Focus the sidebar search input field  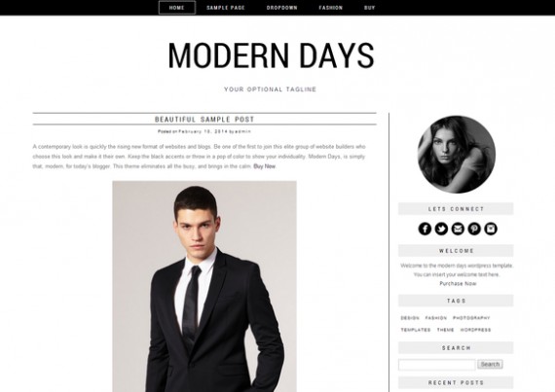437,365
